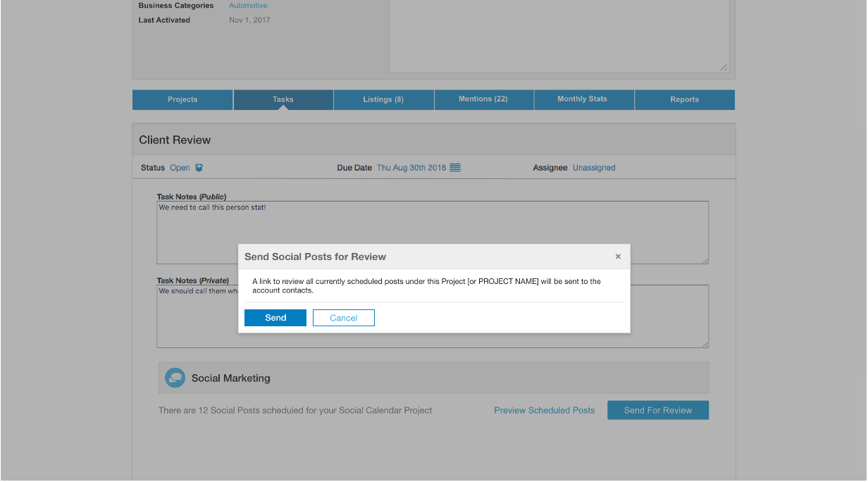
Task: Click the resize handle of private Task Notes
Action: 705,344
